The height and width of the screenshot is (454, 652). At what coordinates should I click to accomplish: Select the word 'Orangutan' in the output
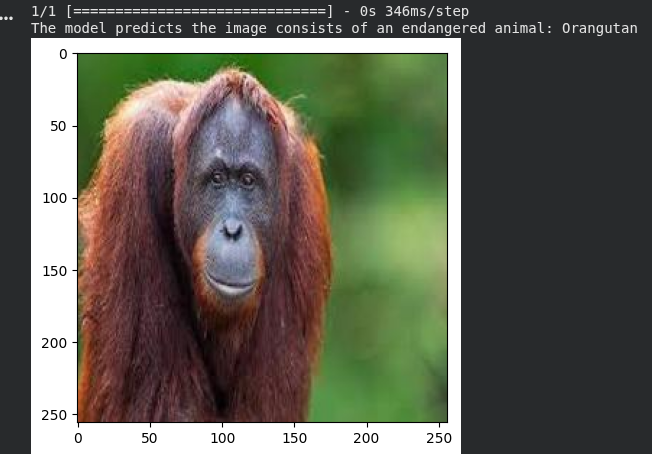[x=599, y=28]
